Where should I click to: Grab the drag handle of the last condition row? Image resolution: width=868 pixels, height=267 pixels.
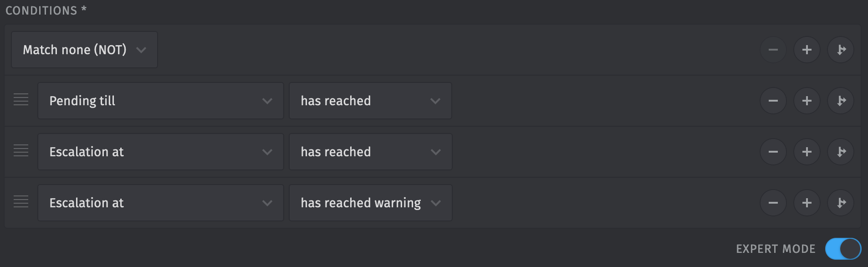[20, 203]
